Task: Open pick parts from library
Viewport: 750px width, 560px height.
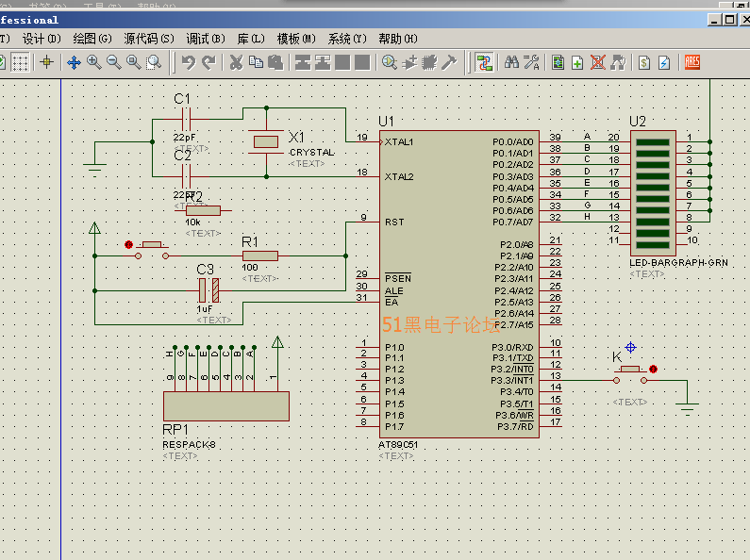Action: tap(390, 62)
